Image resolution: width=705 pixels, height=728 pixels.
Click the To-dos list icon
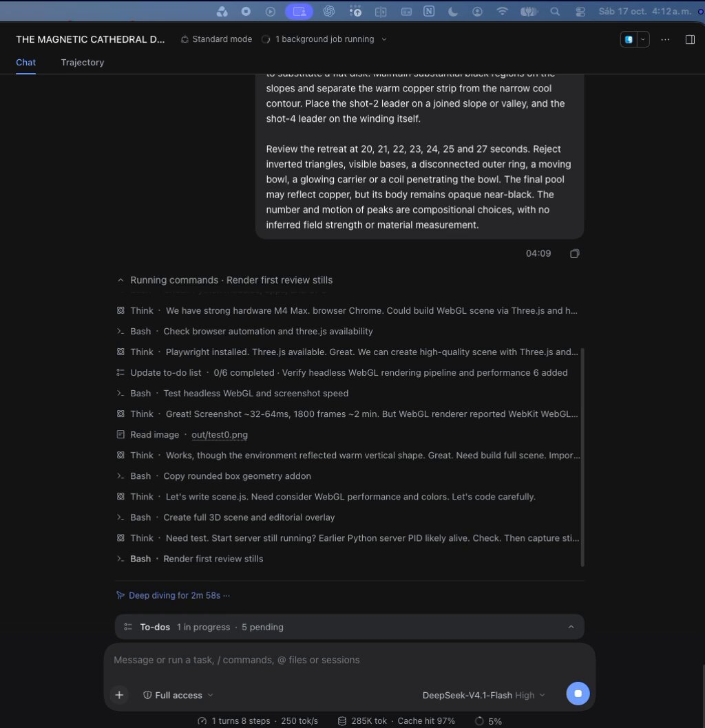tap(128, 627)
